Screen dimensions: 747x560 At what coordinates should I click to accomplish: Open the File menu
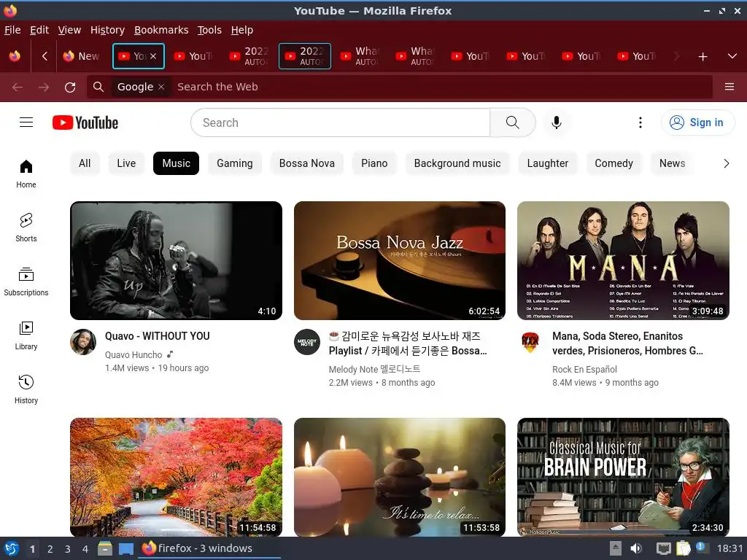12,30
